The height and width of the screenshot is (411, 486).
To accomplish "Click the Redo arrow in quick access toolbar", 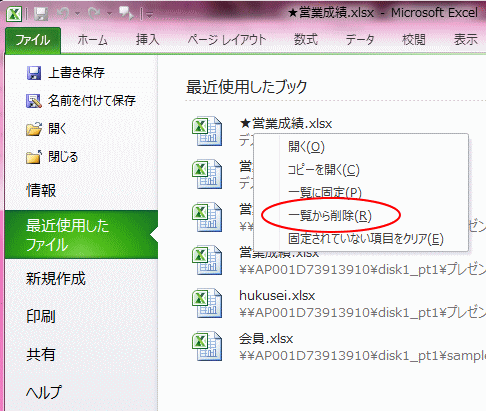I will click(x=94, y=14).
